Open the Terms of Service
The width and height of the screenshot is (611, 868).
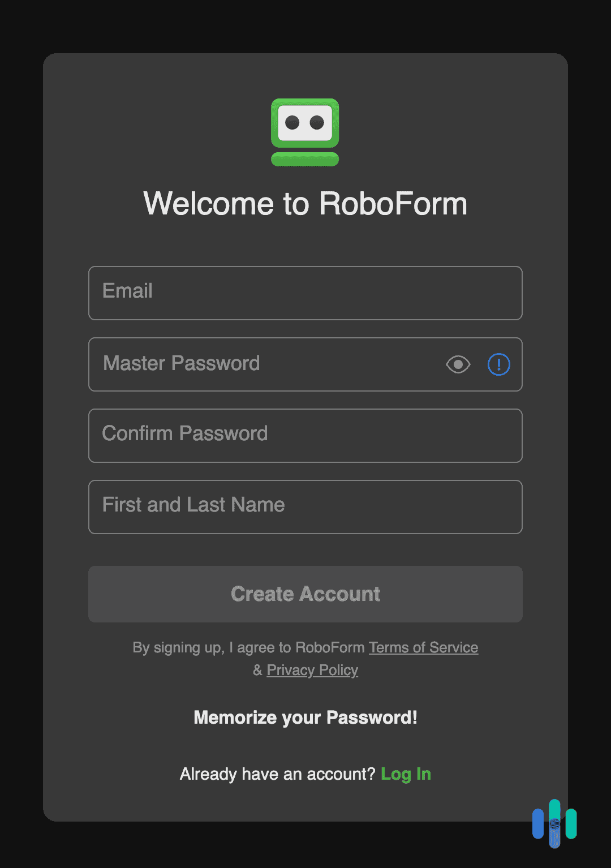tap(423, 647)
